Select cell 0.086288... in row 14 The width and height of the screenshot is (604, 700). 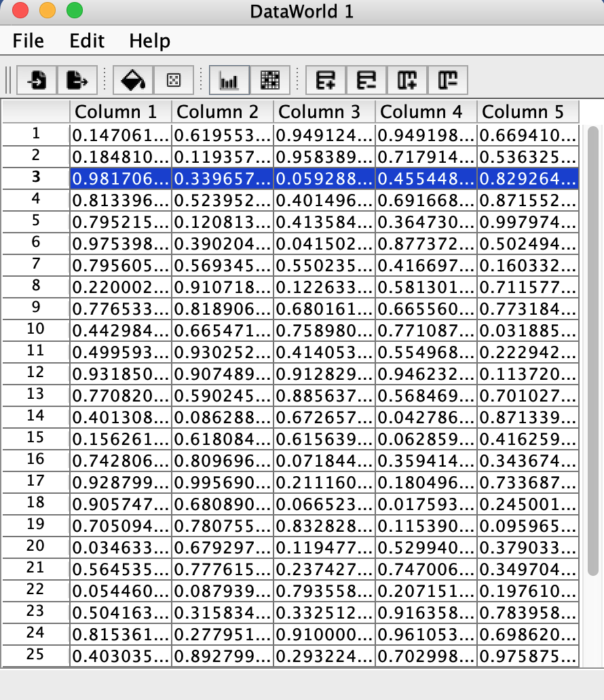[x=223, y=417]
